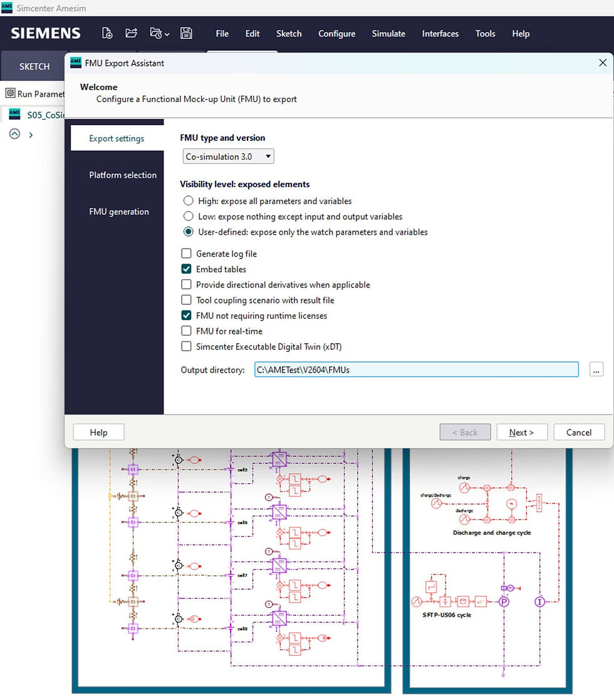Click the discharge signal source icon

click(465, 520)
